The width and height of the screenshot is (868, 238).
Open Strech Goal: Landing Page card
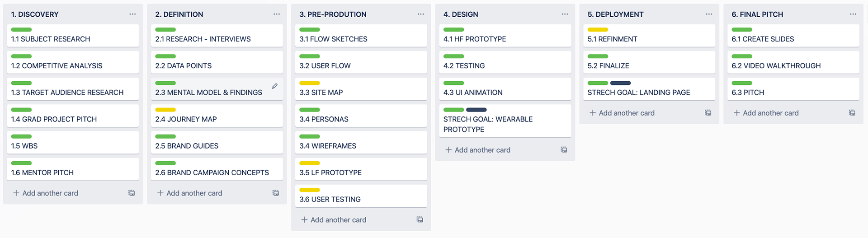pos(649,89)
